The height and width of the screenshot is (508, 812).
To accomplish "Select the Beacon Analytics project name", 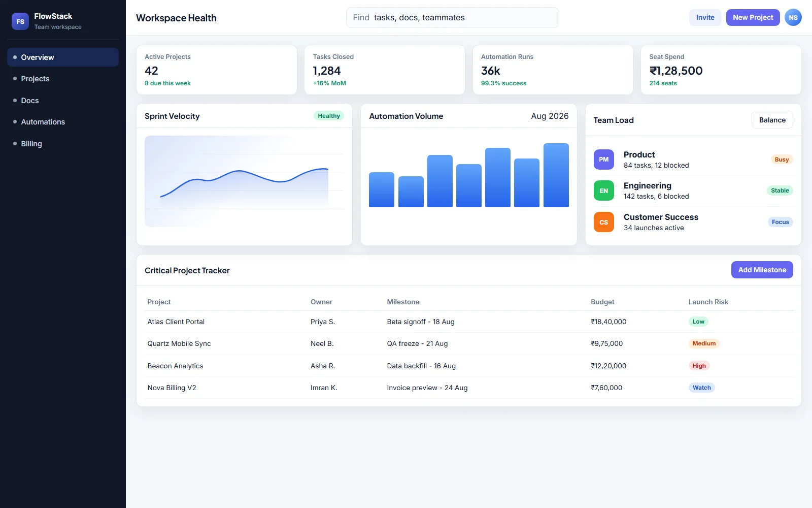I will (x=175, y=366).
